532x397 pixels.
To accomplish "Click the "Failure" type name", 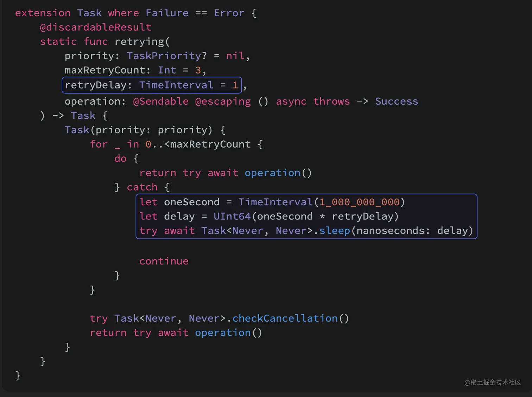I will (x=167, y=13).
